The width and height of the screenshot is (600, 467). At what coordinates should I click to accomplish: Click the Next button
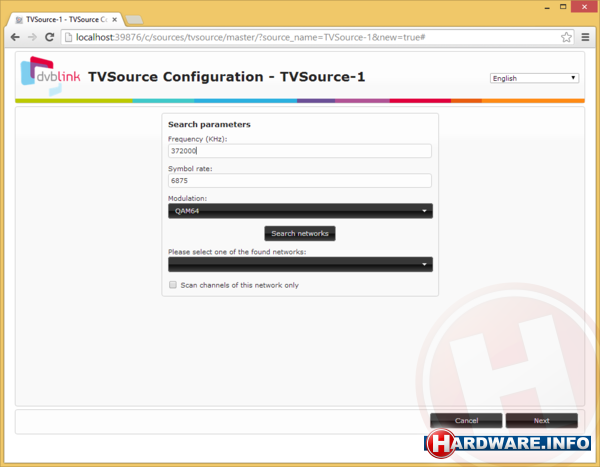542,421
